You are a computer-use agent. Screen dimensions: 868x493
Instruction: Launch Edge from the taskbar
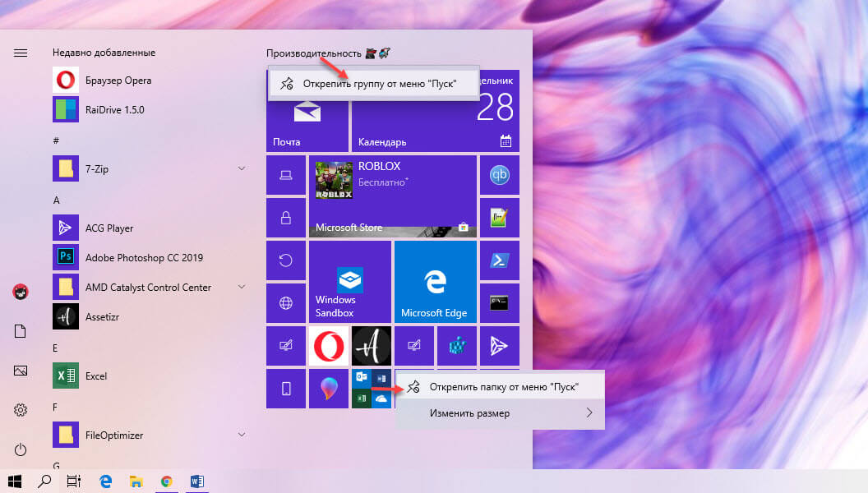pos(105,481)
